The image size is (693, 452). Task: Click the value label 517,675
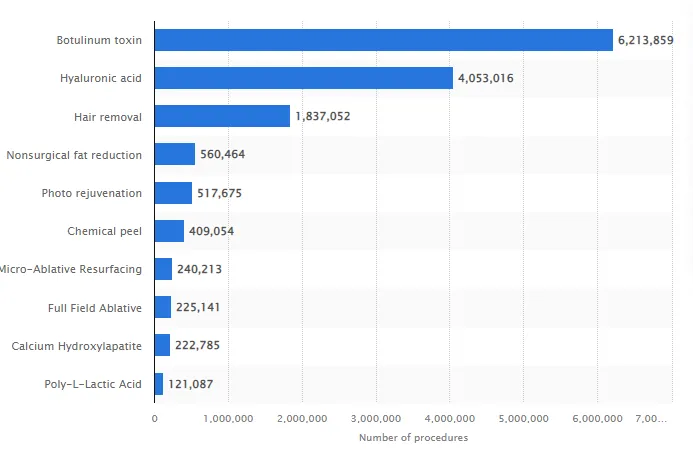(219, 194)
